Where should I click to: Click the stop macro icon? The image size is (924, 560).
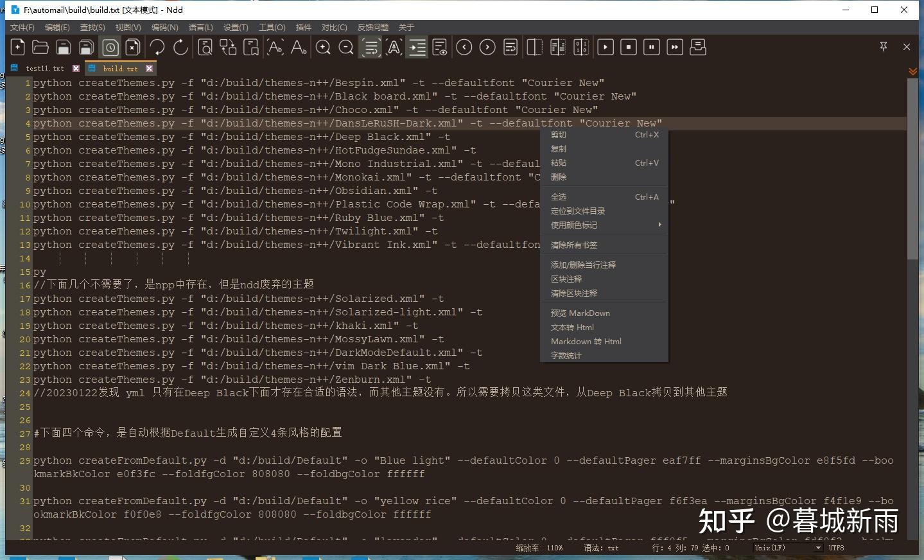pyautogui.click(x=629, y=47)
